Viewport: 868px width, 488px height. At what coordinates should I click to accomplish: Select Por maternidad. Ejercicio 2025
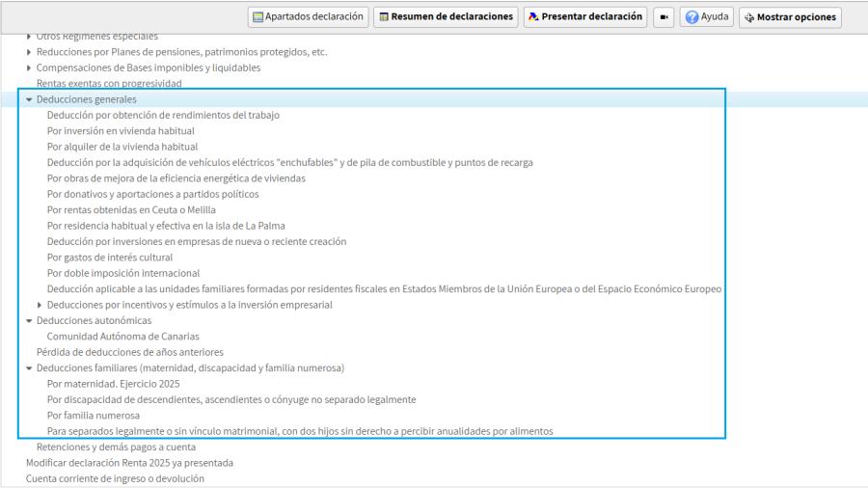click(x=113, y=384)
